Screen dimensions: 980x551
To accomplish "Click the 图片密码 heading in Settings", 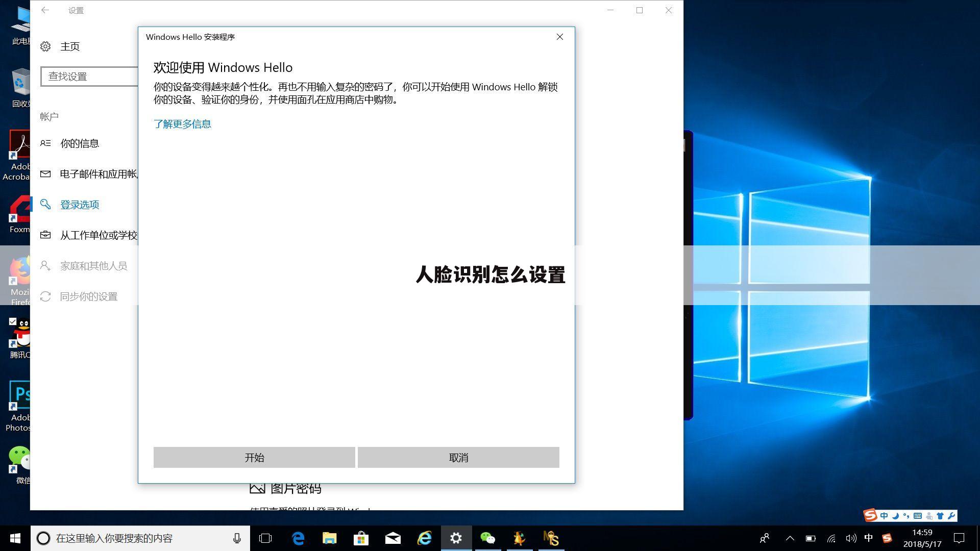I will click(x=296, y=488).
